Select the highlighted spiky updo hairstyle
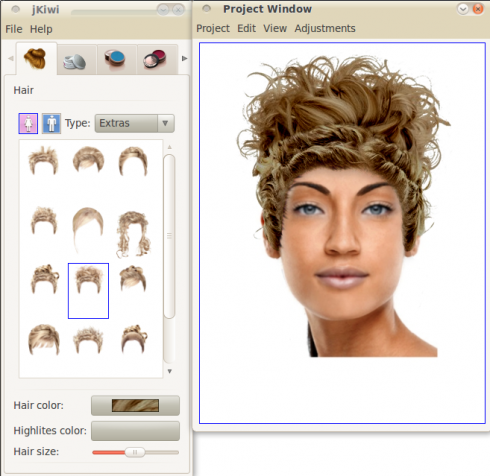 click(x=88, y=291)
